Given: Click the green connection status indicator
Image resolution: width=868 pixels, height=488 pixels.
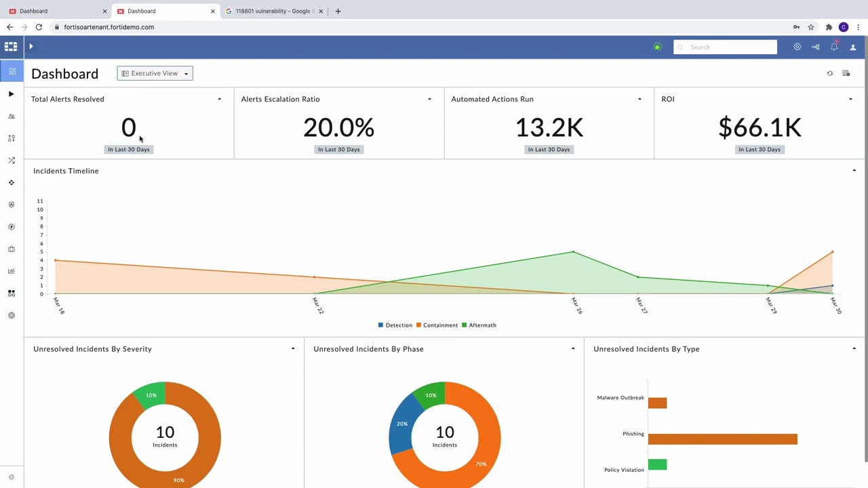Looking at the screenshot, I should point(657,47).
